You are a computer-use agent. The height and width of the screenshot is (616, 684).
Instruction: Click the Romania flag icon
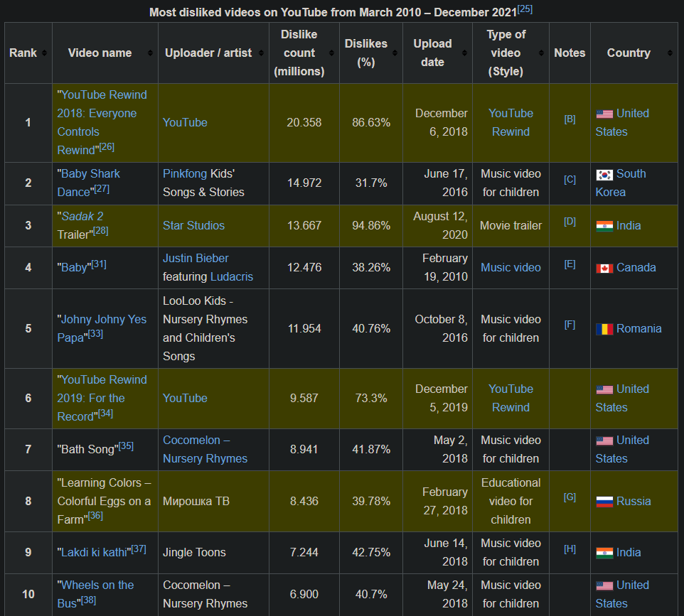tap(604, 329)
